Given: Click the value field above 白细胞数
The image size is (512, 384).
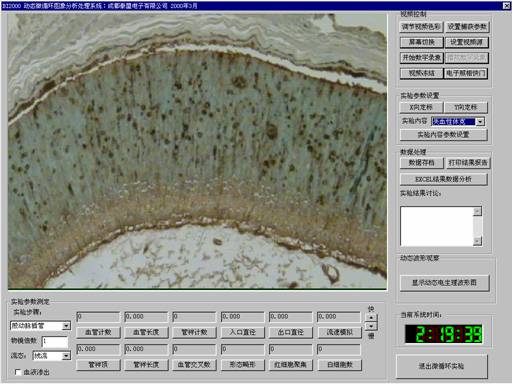Looking at the screenshot, I should 339,349.
